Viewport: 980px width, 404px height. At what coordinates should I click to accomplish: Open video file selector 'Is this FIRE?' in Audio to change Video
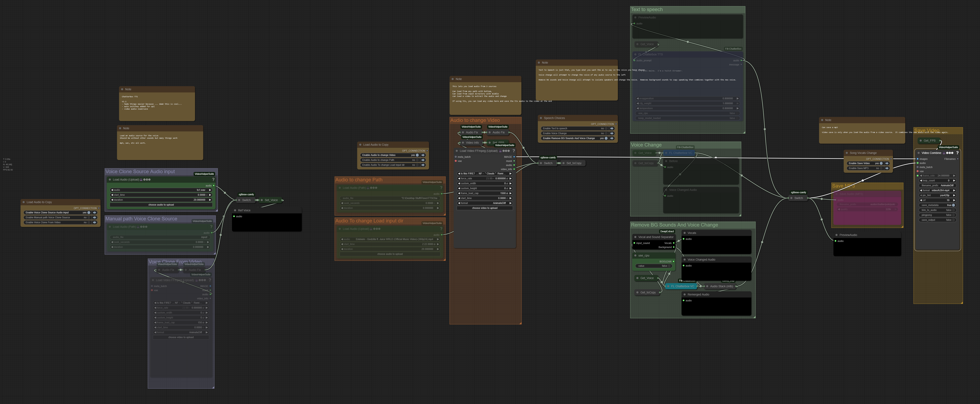pos(485,173)
